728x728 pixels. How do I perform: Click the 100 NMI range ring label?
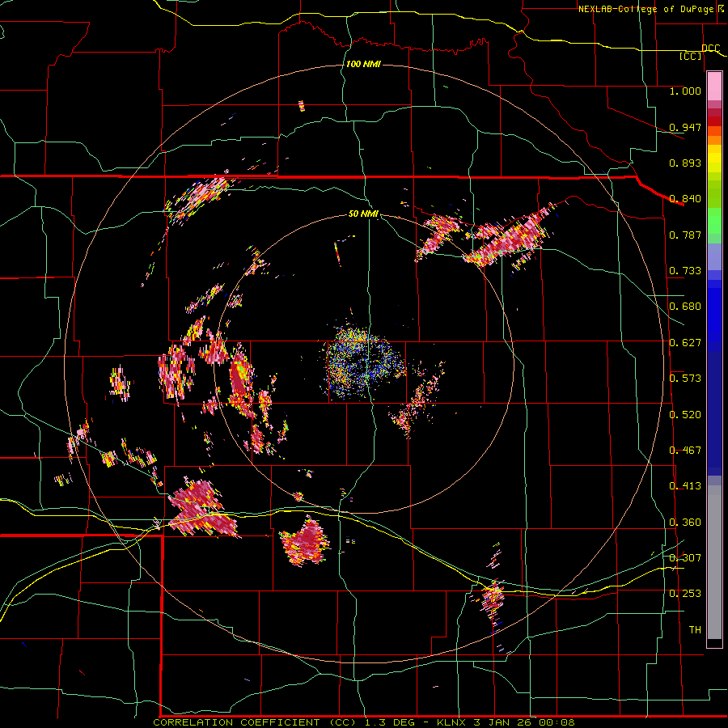click(x=363, y=64)
